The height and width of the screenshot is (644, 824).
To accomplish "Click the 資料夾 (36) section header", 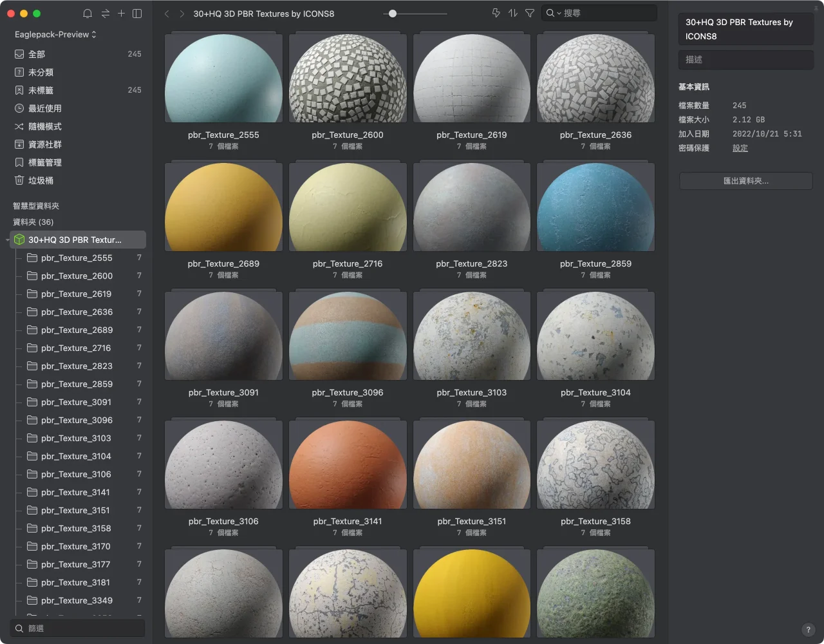I will [33, 222].
